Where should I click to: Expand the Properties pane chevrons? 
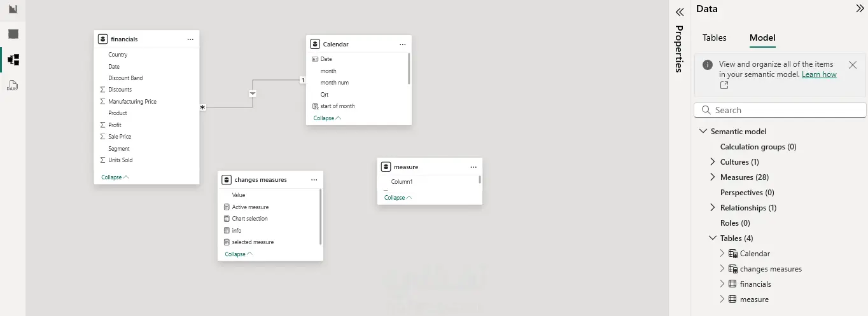click(x=680, y=11)
